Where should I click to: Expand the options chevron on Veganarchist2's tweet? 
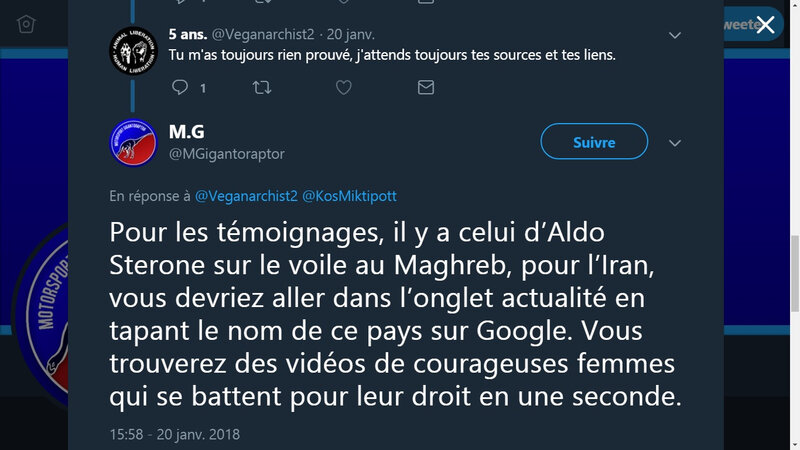pos(675,35)
